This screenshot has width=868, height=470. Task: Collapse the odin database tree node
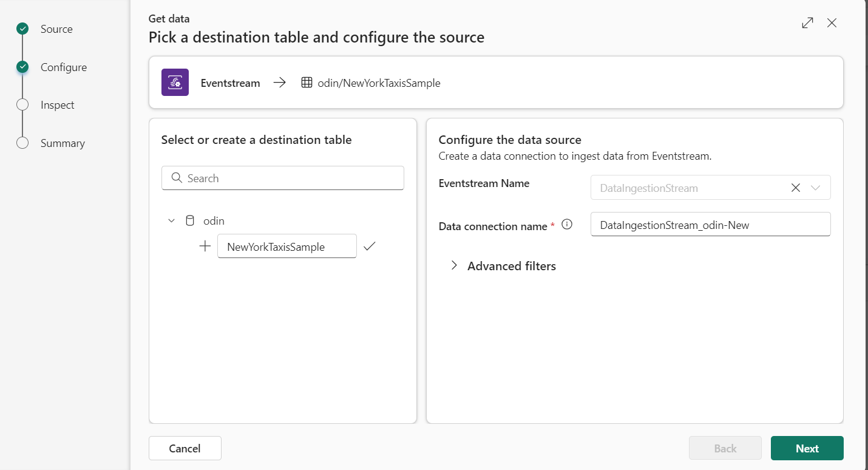click(171, 221)
